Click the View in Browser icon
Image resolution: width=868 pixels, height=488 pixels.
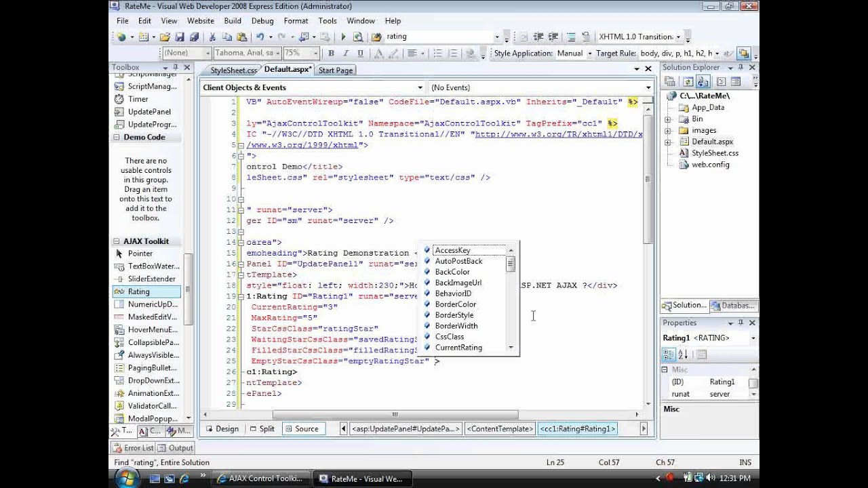pyautogui.click(x=358, y=37)
